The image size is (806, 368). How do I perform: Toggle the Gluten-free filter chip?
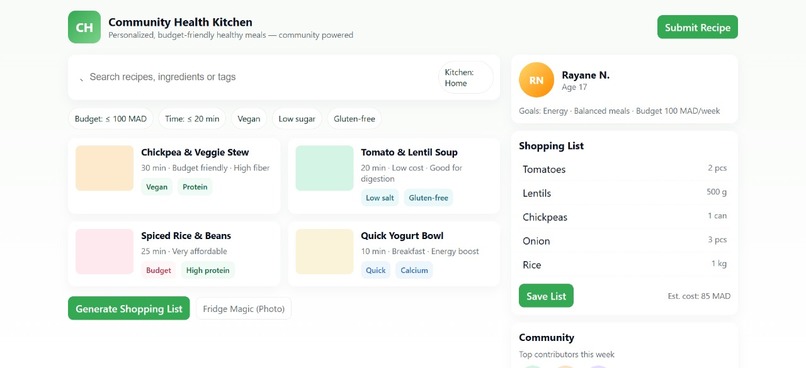(x=354, y=119)
